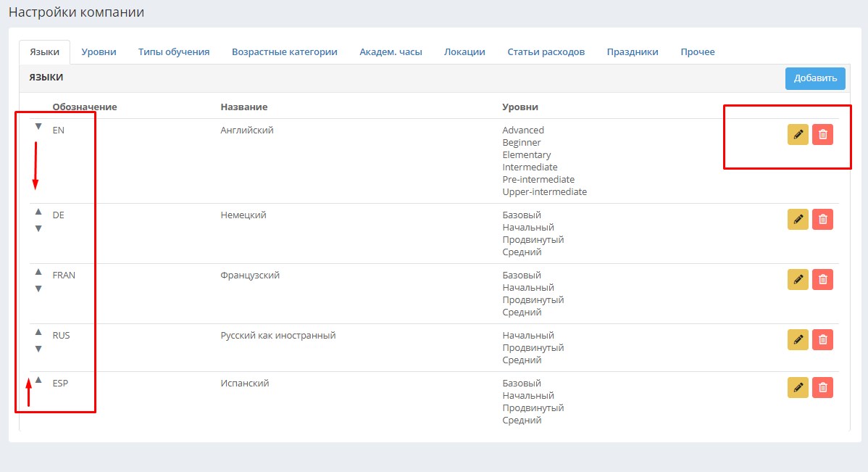This screenshot has width=868, height=472.
Task: Edit the EN English language row
Action: point(798,135)
